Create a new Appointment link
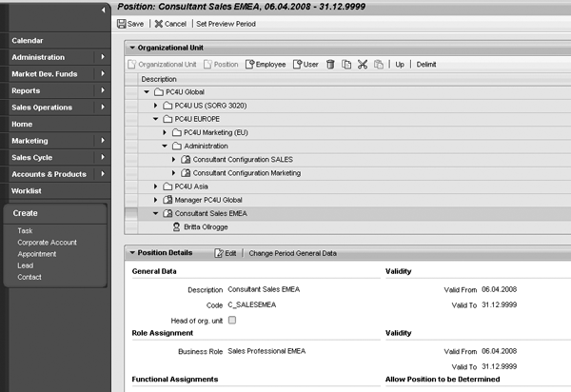 coord(37,254)
